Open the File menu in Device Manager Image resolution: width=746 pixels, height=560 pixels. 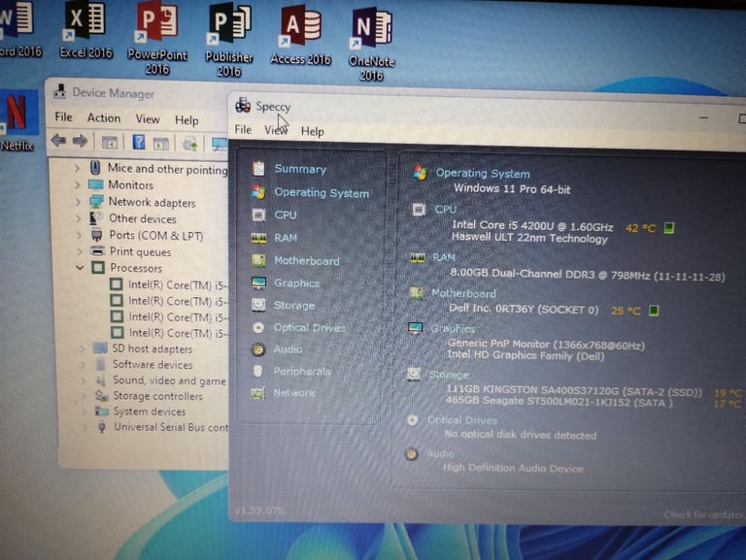coord(63,116)
